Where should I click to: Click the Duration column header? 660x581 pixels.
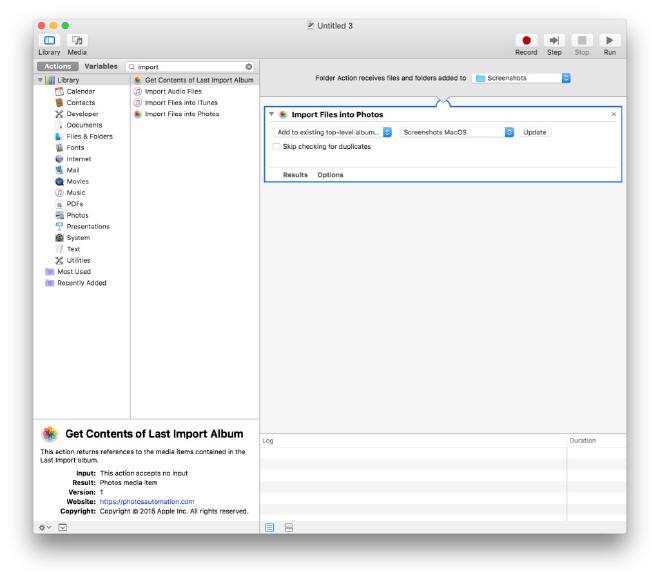coord(596,440)
